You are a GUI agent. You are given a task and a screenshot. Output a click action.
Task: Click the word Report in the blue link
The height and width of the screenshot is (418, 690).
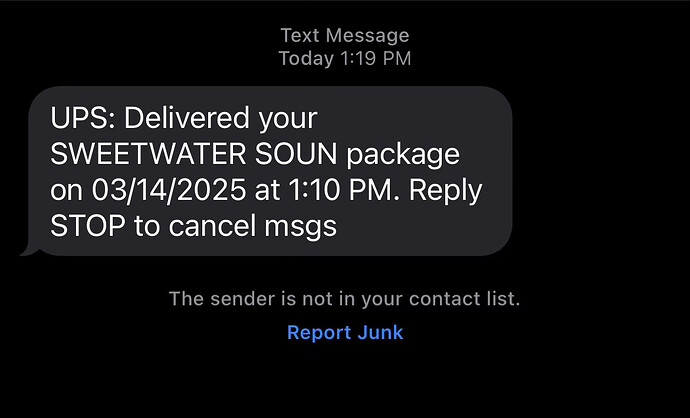tap(319, 332)
